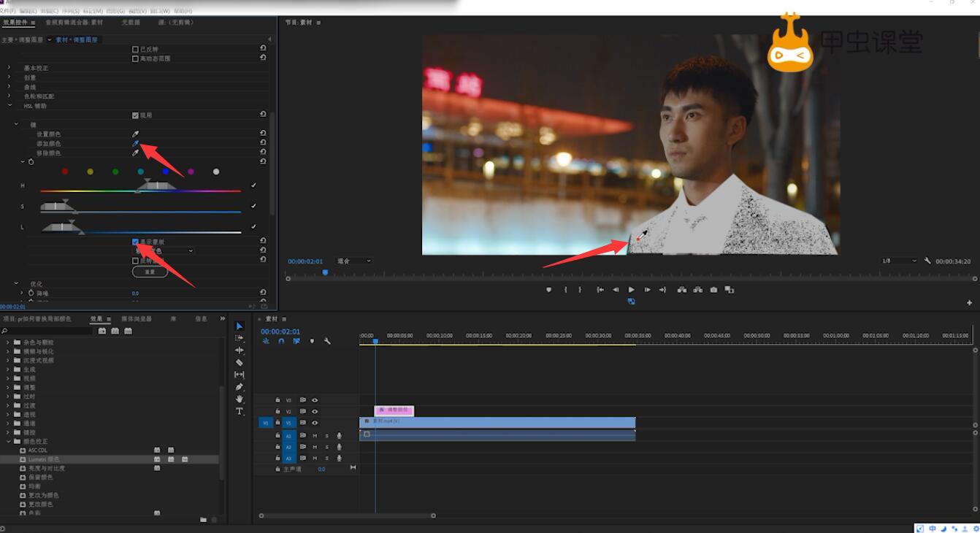Select the blue color swatch
980x533 pixels.
166,172
